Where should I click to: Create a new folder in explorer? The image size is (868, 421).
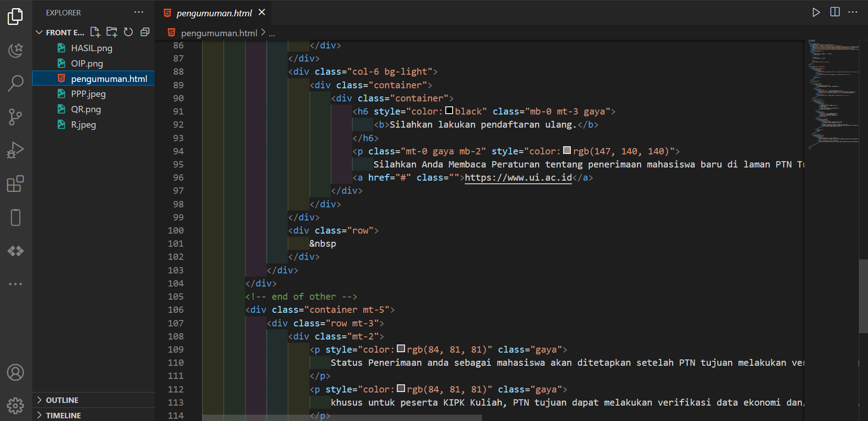coord(112,32)
